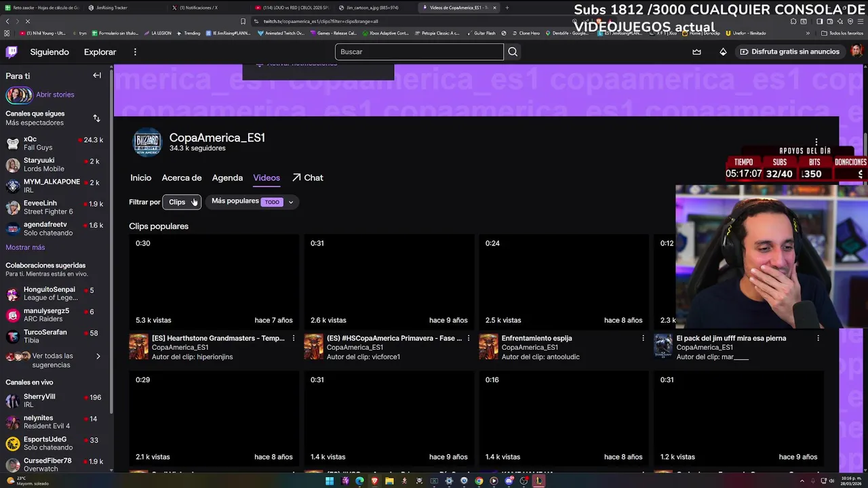
Task: Open Clone Hero bookmark
Action: pos(526,33)
